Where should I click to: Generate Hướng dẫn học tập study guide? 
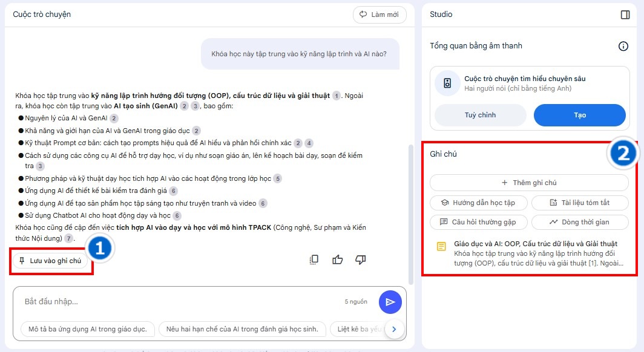480,203
